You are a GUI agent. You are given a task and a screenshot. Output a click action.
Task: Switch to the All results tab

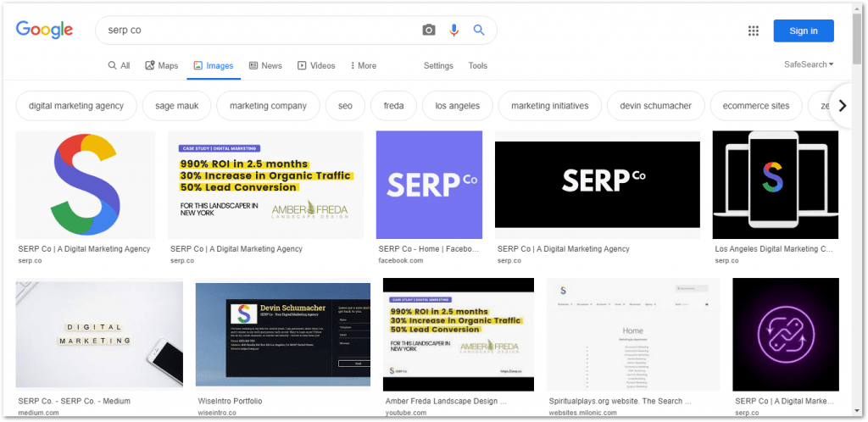[119, 66]
